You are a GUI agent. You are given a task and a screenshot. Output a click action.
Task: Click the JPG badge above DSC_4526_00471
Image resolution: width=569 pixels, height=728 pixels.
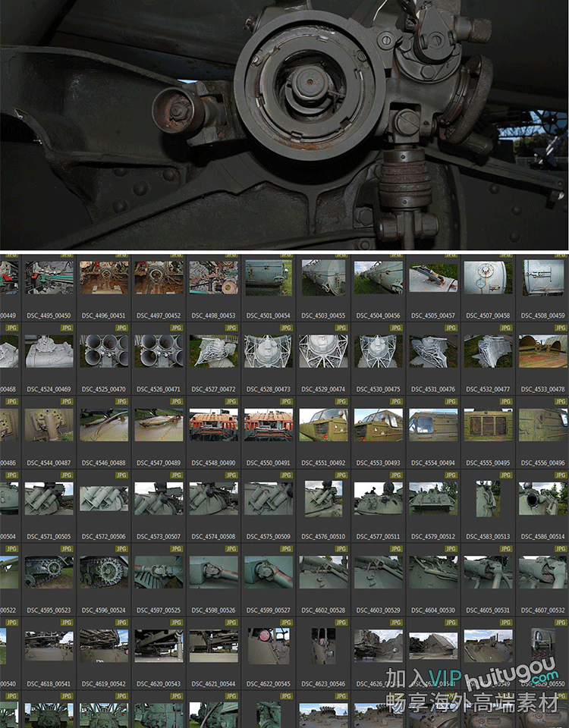pyautogui.click(x=176, y=328)
